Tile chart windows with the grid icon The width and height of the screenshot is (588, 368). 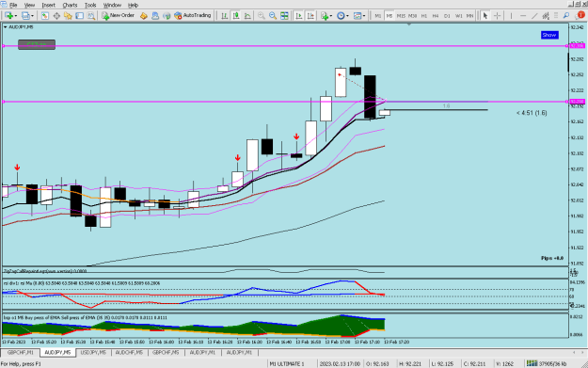click(x=285, y=15)
